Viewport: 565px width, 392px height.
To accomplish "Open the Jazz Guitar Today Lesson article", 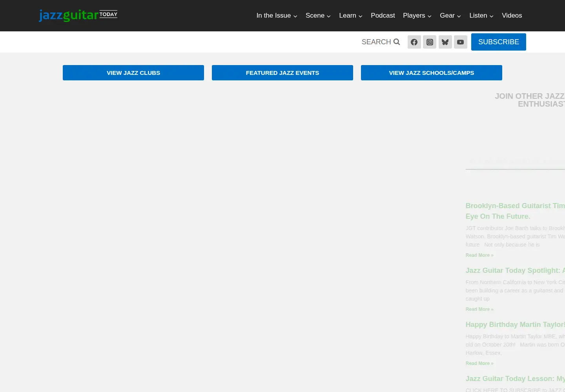I will [x=515, y=379].
